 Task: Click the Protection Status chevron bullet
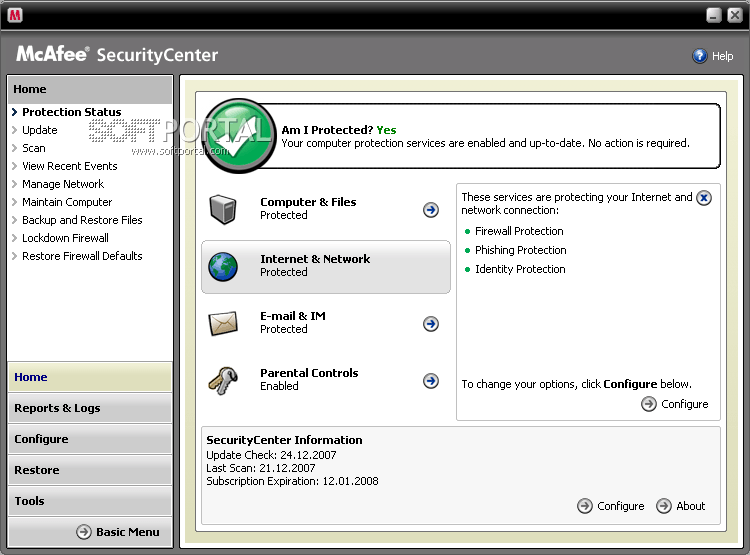click(14, 112)
